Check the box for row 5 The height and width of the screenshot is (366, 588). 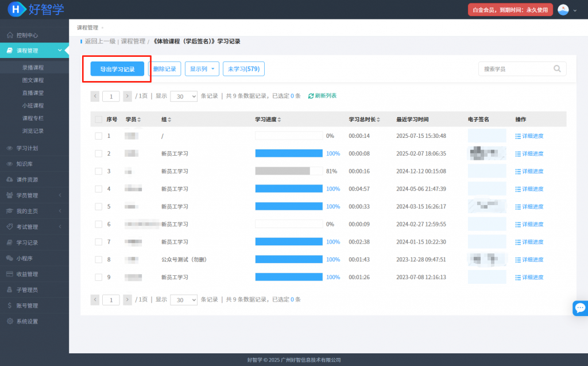(99, 206)
